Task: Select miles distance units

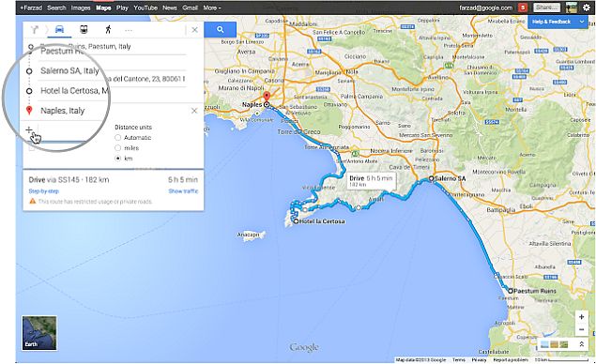Action: click(118, 148)
